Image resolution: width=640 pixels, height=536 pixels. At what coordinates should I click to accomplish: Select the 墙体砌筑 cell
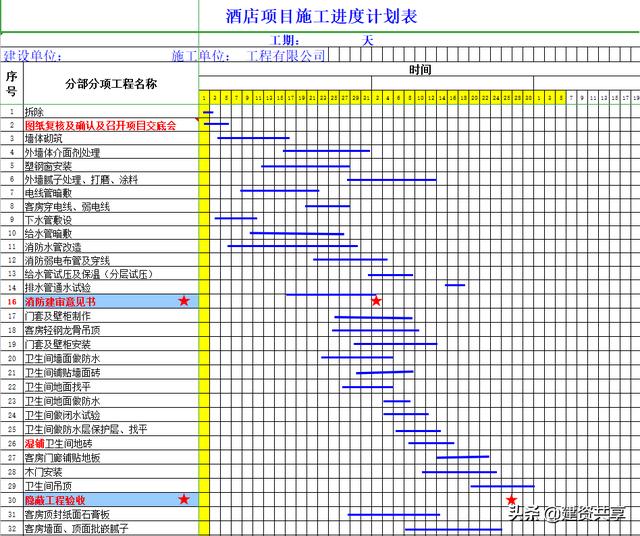(111, 138)
